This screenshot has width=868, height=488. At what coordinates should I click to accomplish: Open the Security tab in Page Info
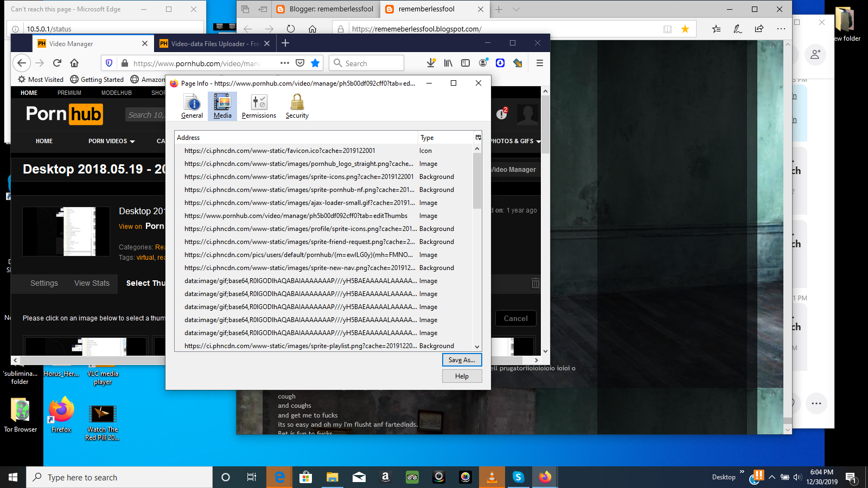point(297,106)
